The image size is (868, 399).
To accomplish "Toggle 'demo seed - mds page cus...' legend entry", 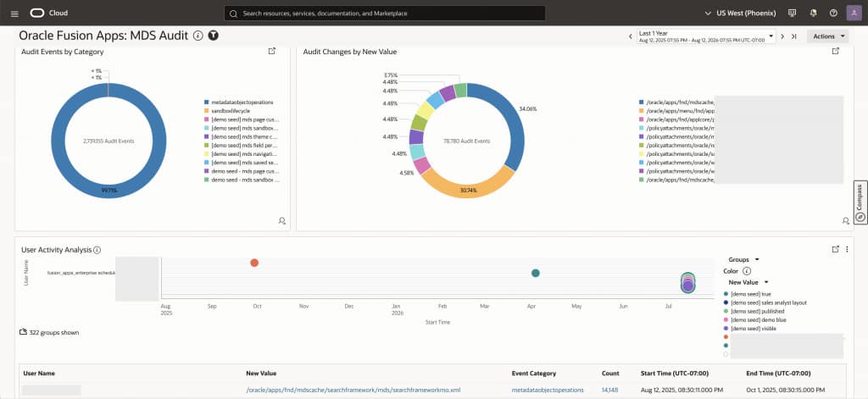I will pos(242,171).
